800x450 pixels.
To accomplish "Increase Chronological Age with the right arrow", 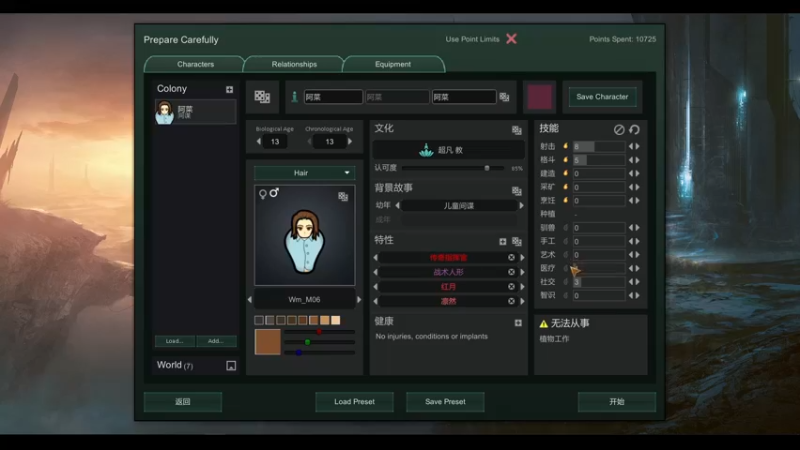I will click(x=350, y=141).
